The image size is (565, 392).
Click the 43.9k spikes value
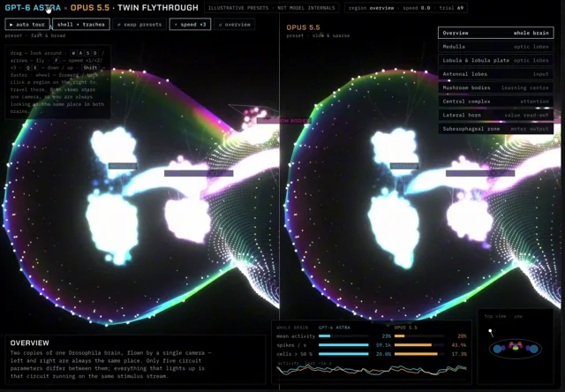point(459,345)
